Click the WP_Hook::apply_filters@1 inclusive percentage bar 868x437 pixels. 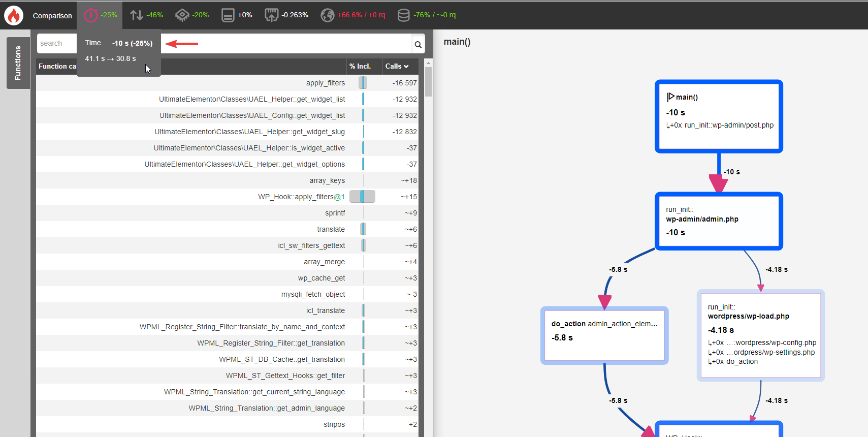pyautogui.click(x=362, y=197)
